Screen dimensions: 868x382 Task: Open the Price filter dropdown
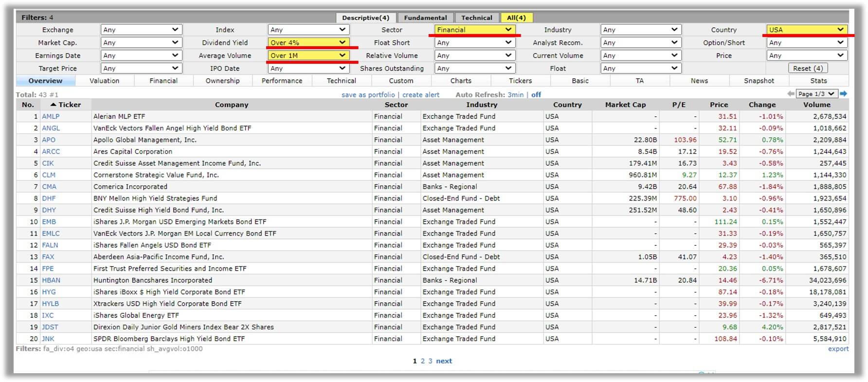(807, 55)
